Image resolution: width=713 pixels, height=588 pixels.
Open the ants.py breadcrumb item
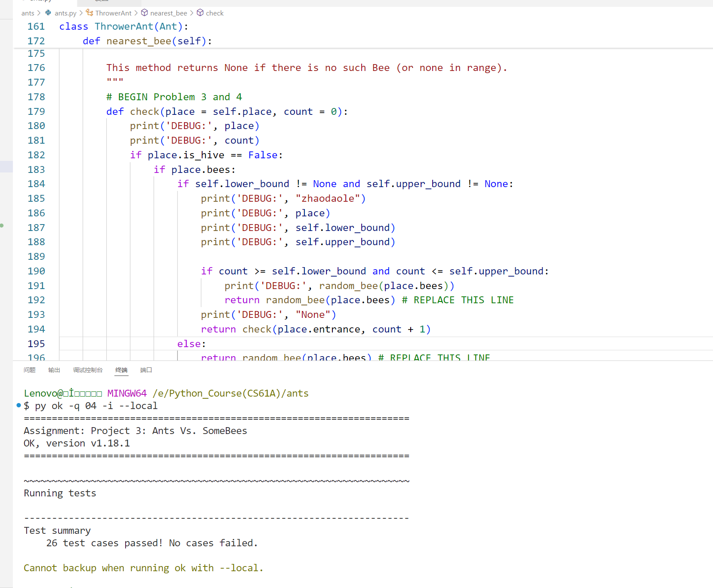(65, 13)
